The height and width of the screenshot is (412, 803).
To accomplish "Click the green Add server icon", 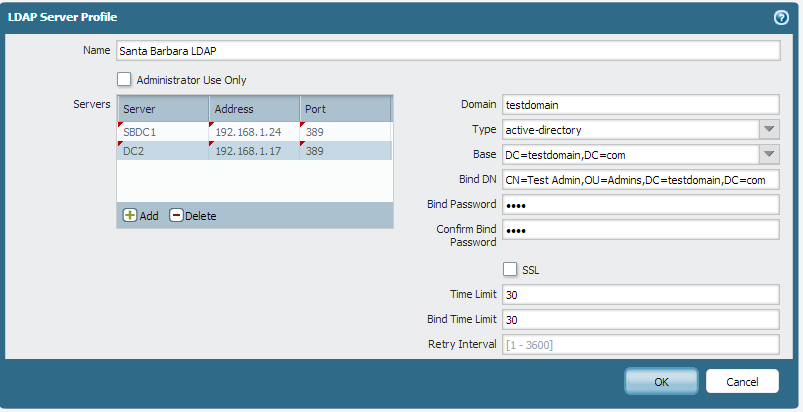I will point(130,215).
